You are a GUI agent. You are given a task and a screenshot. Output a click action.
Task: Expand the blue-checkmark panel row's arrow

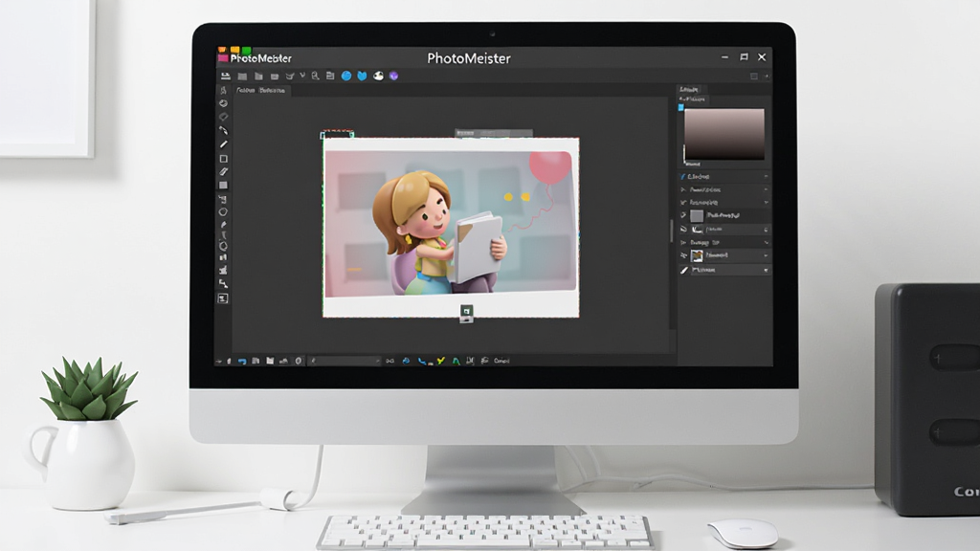(x=766, y=177)
